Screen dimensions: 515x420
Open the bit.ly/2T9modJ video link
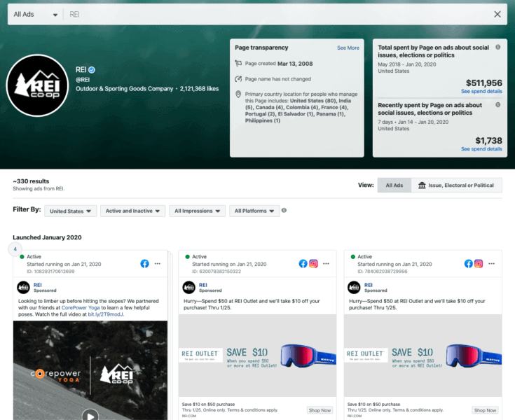106,314
